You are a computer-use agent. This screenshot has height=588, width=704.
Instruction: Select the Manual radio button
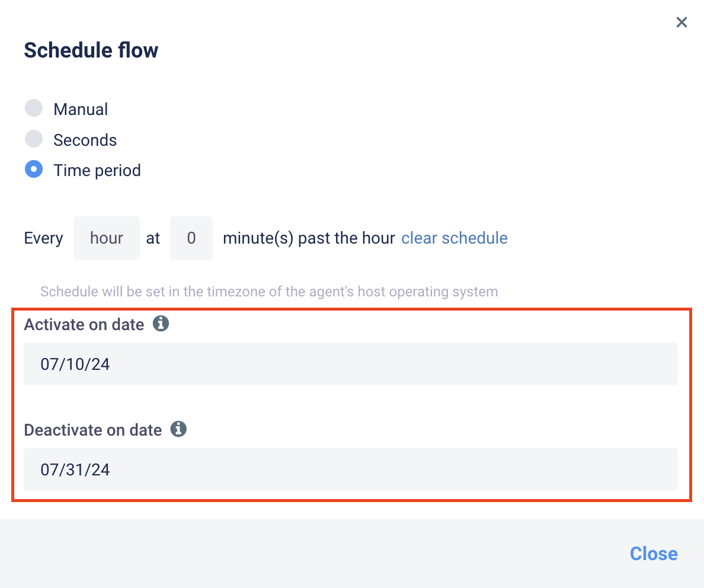coord(34,108)
